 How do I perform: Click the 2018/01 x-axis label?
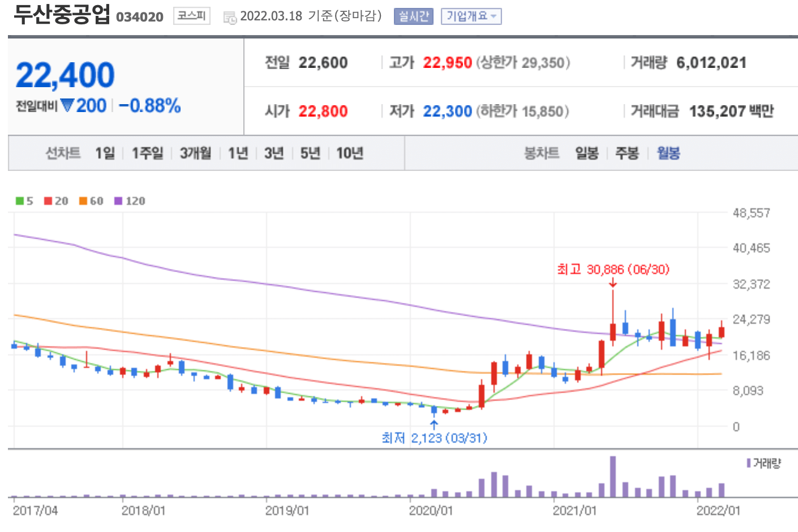pyautogui.click(x=144, y=510)
